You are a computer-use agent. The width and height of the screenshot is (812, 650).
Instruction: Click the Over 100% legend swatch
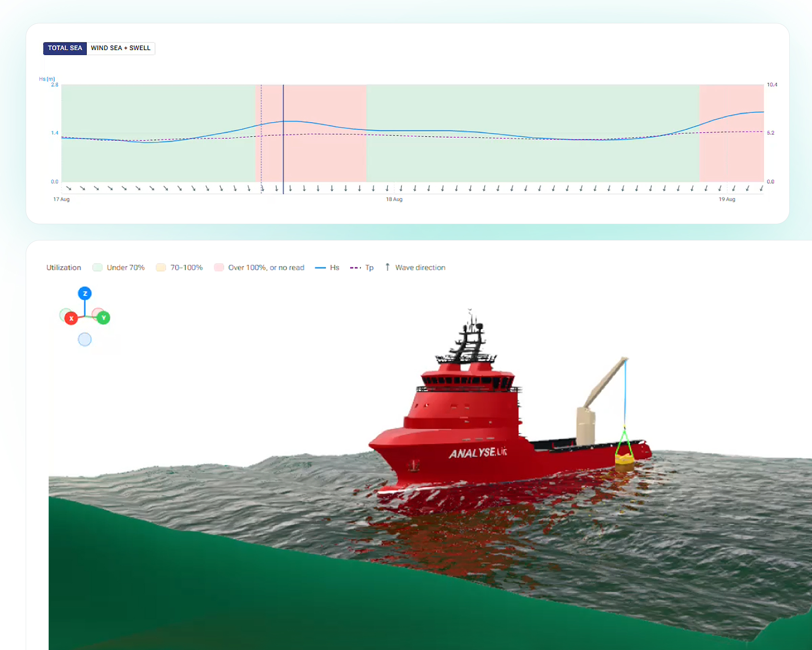click(219, 267)
